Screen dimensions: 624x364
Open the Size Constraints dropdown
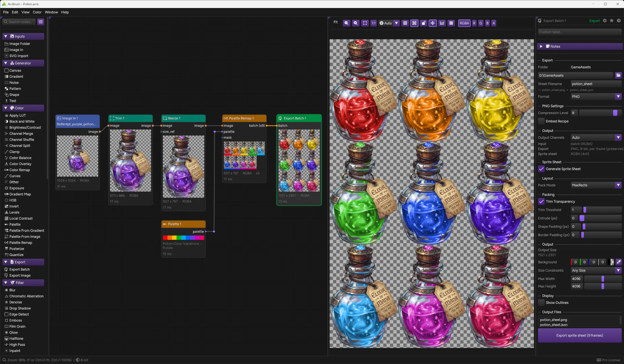click(x=596, y=270)
